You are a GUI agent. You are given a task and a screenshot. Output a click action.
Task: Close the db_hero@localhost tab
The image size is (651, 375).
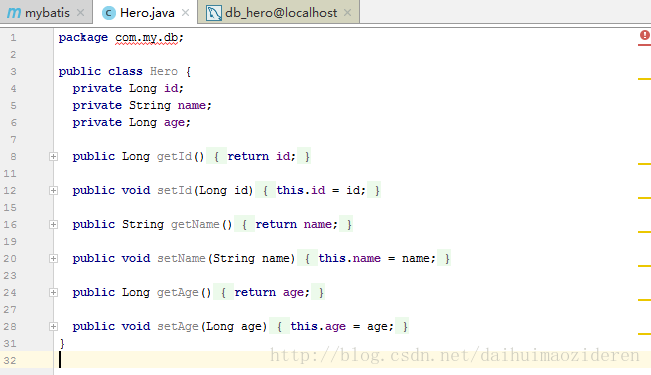click(348, 13)
